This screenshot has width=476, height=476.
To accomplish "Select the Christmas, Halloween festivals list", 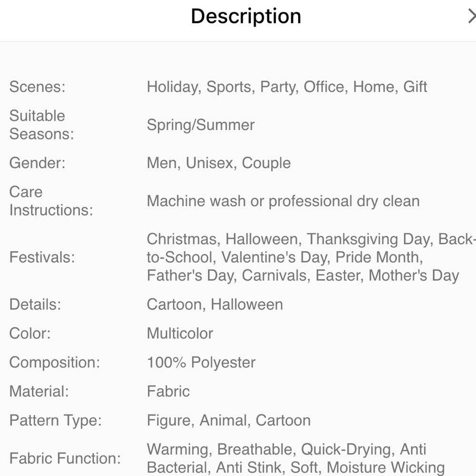I will [311, 257].
